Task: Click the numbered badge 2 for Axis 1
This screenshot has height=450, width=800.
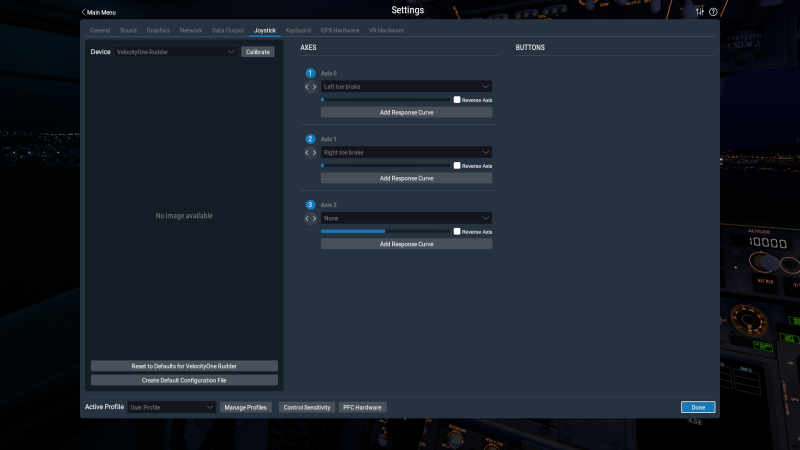Action: coord(310,139)
